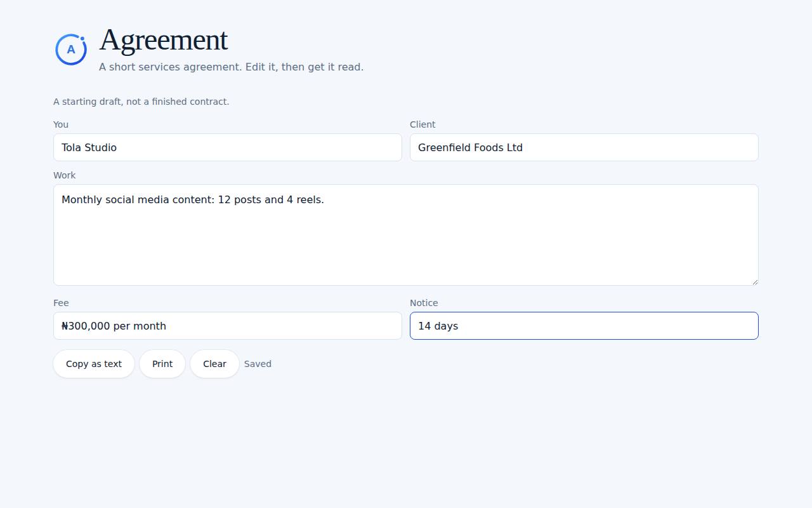Click the Agreement page heading

click(164, 39)
